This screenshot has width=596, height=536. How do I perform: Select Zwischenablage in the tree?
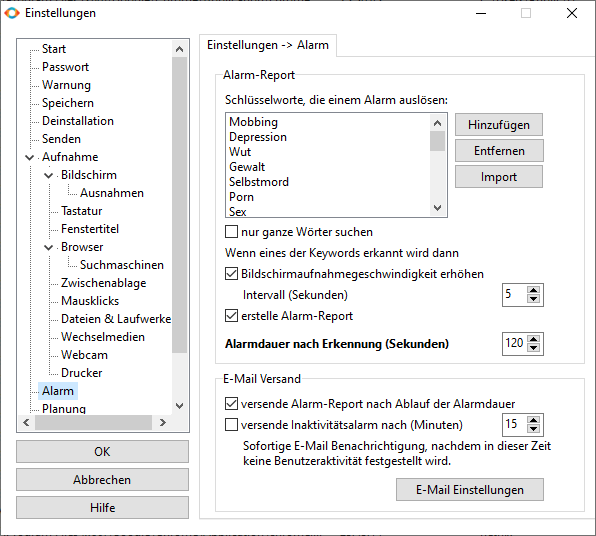[103, 283]
